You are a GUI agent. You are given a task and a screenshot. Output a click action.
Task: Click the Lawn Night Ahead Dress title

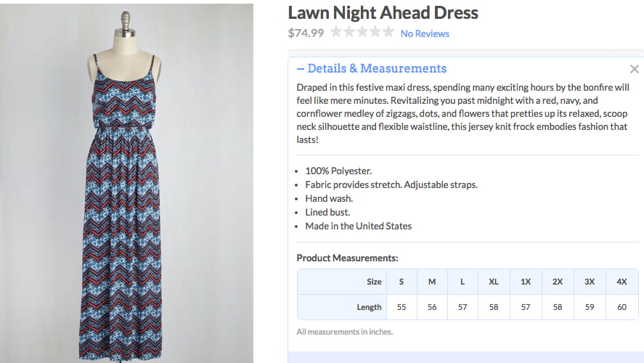click(383, 12)
